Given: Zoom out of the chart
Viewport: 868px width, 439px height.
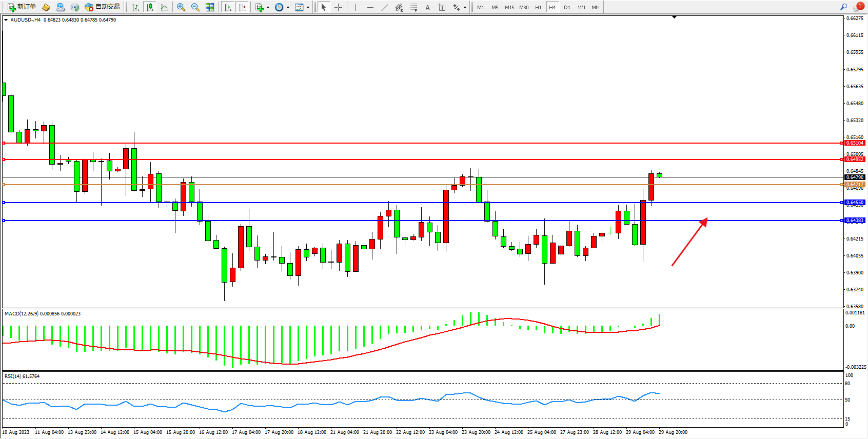Looking at the screenshot, I should coord(195,7).
